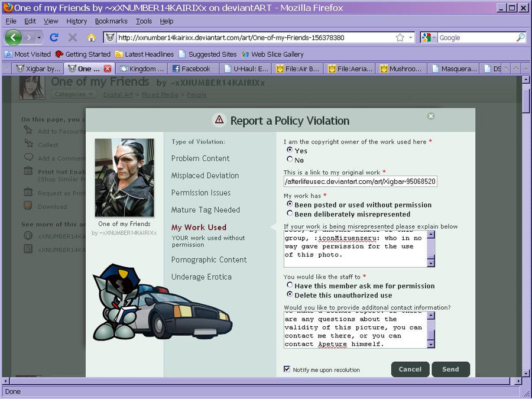Viewport: 532px width, 399px height.
Task: Open the File menu
Action: 11,21
